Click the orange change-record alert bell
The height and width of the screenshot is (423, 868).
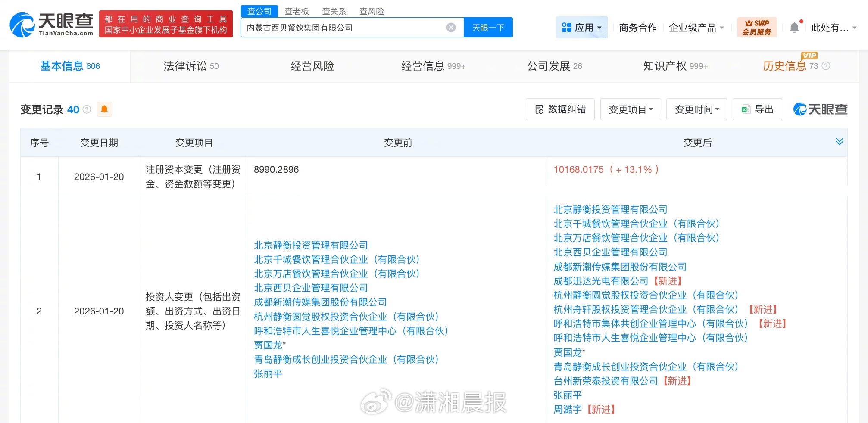[104, 109]
